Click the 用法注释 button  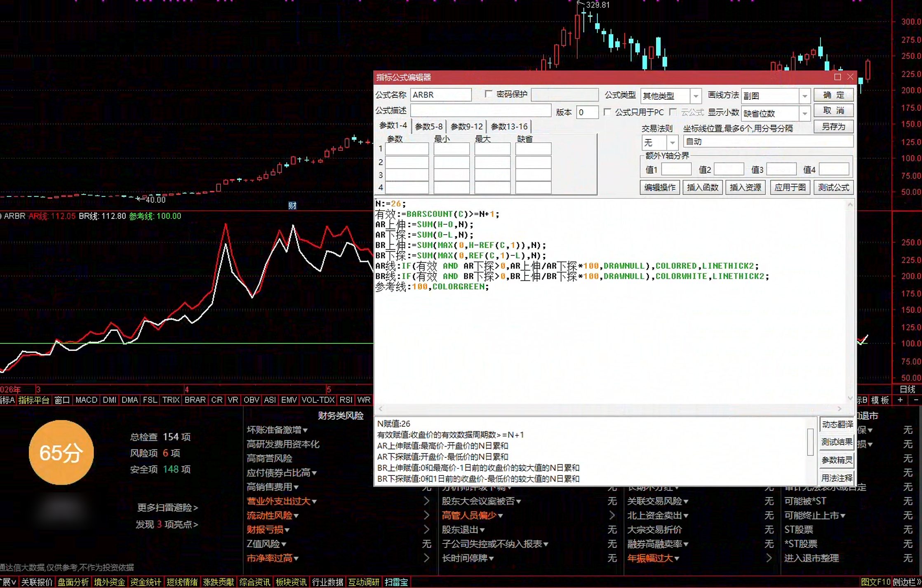(837, 478)
